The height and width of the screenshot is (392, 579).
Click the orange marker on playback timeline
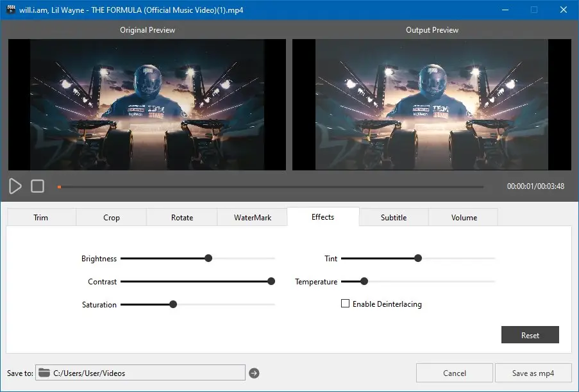(59, 187)
